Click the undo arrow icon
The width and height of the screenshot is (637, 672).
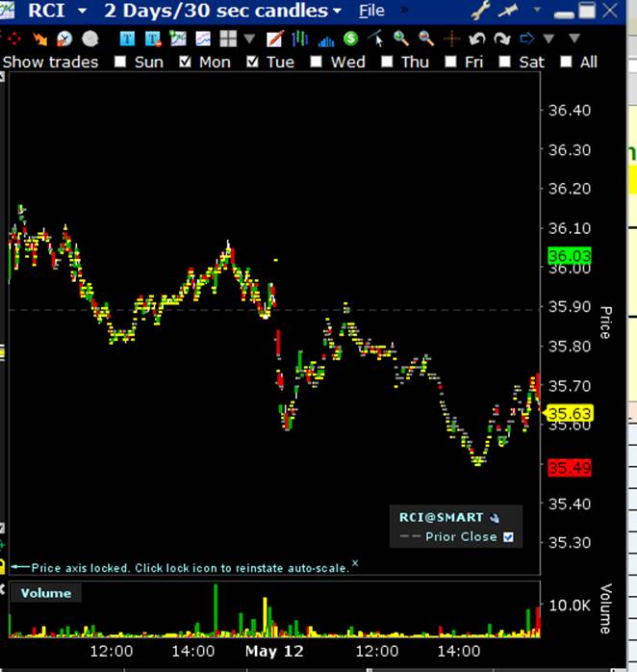coord(476,39)
